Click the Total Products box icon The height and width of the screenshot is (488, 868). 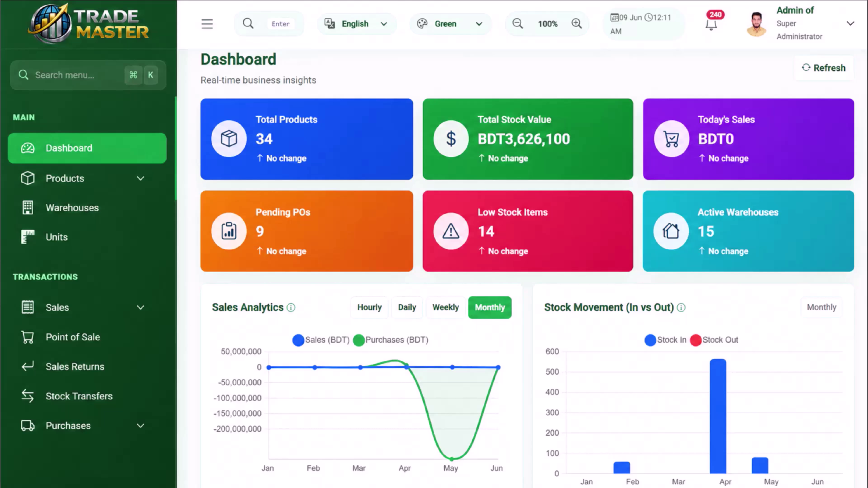point(229,138)
